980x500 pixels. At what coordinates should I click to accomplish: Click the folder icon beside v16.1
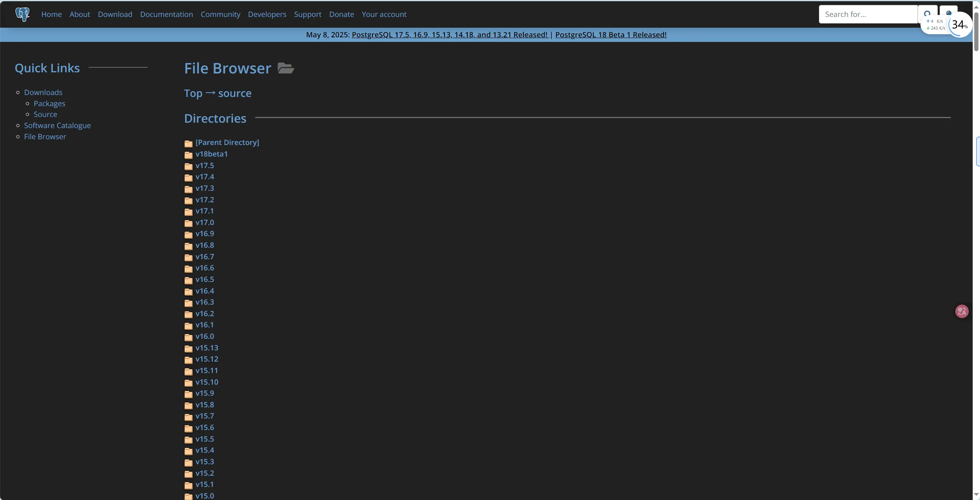click(188, 326)
